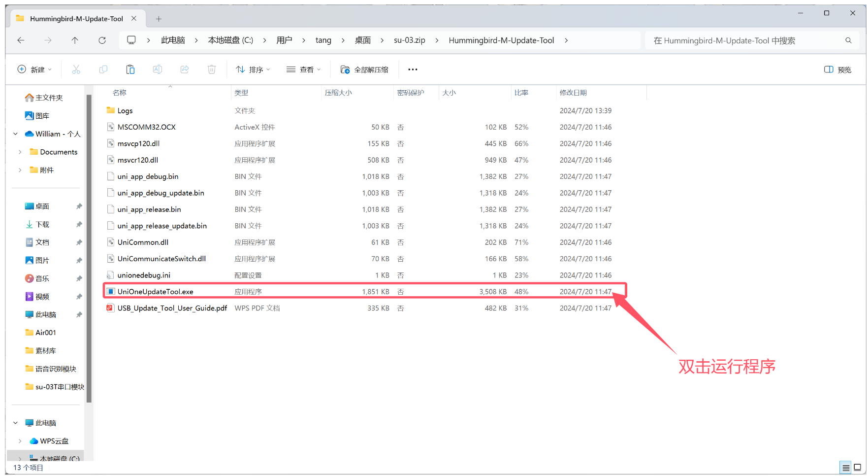The height and width of the screenshot is (476, 868).
Task: Click the Copy icon in toolbar
Action: (103, 69)
